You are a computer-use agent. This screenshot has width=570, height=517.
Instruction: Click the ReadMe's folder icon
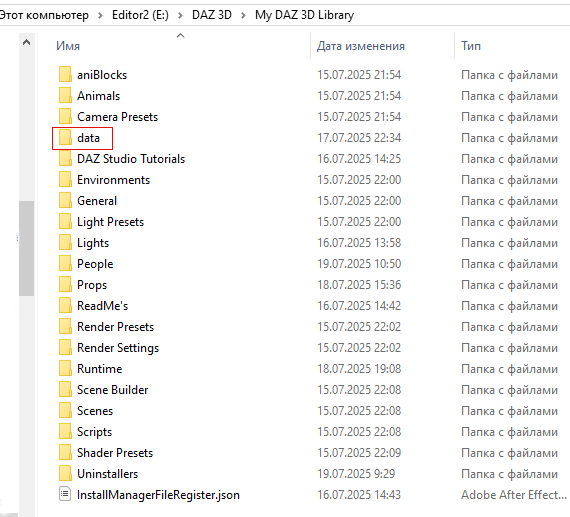(x=65, y=306)
